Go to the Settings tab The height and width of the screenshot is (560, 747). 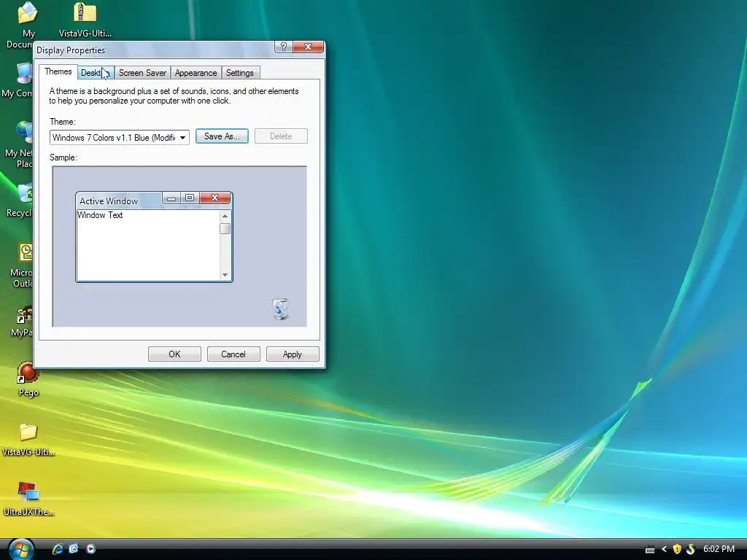click(x=239, y=73)
